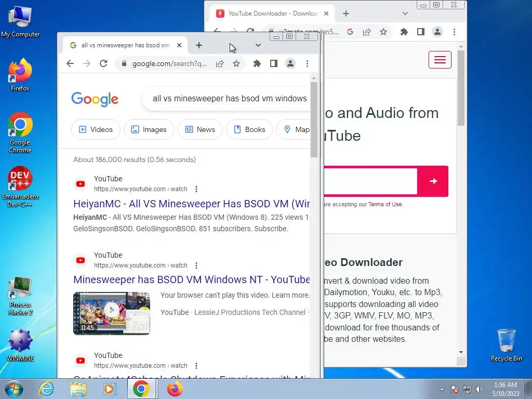This screenshot has width=532, height=399.
Task: Play the 0:45 video thumbnail
Action: tap(112, 313)
